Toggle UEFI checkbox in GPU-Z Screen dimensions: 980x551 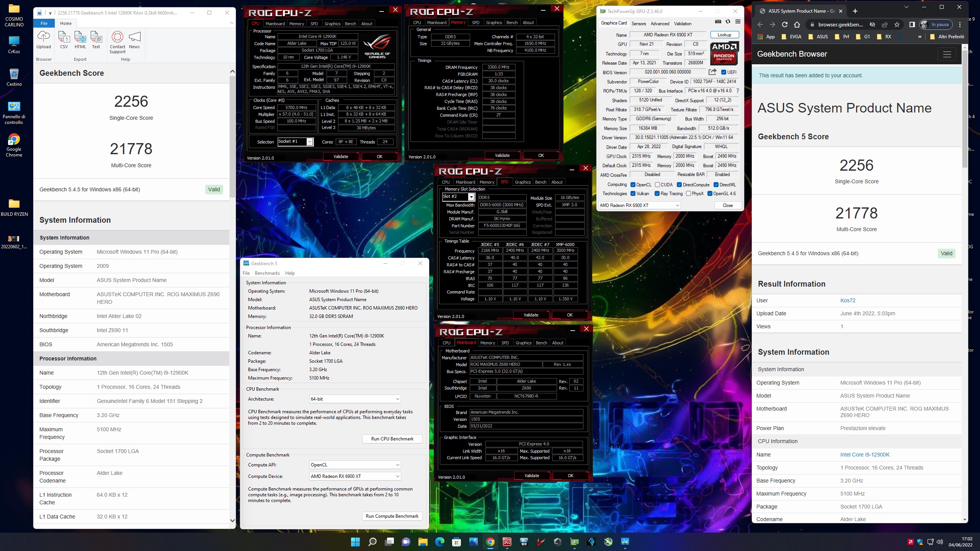click(724, 72)
